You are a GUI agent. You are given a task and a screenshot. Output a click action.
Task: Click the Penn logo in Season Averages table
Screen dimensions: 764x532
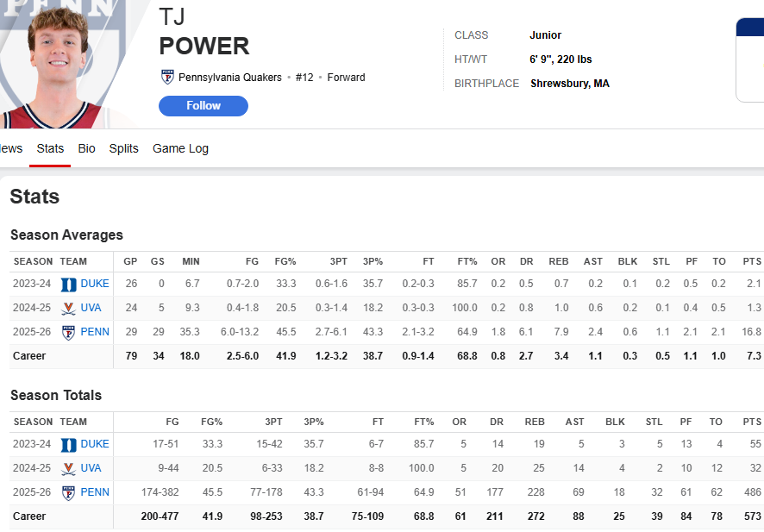(68, 332)
